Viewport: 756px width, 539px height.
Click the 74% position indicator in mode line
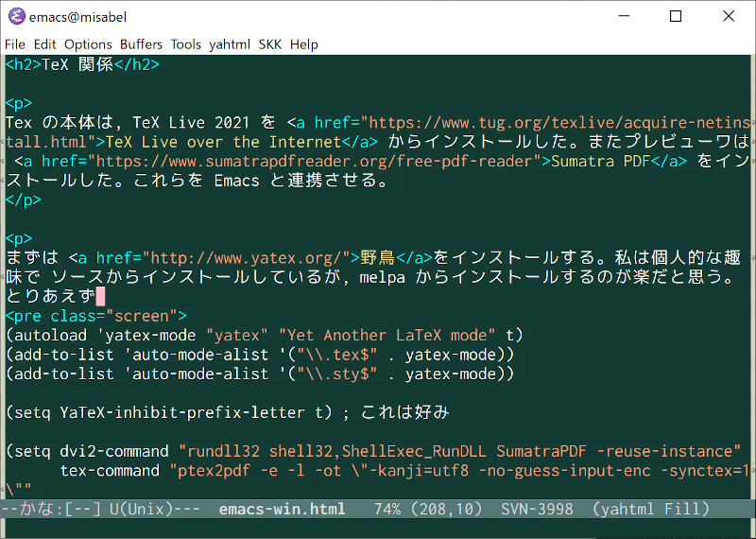387,509
